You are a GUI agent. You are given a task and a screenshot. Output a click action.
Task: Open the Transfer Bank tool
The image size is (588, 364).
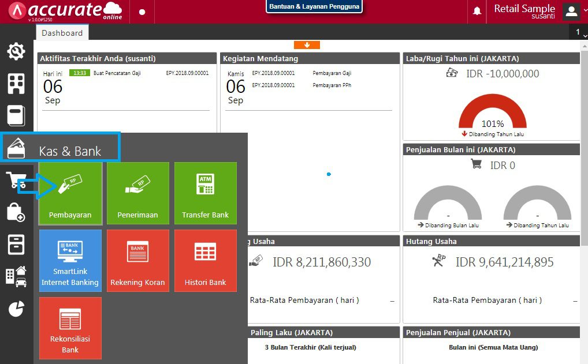click(x=205, y=193)
